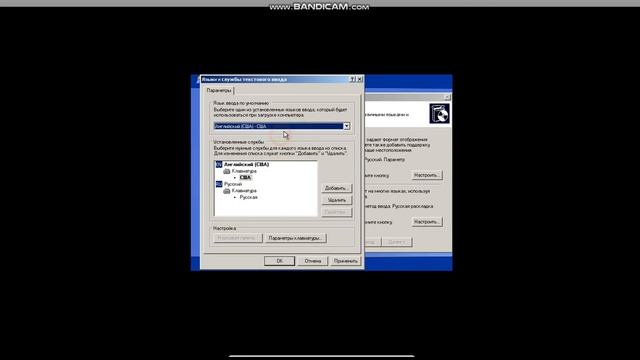The height and width of the screenshot is (360, 640).
Task: Click upper Настроить... button in background window
Action: pyautogui.click(x=426, y=175)
